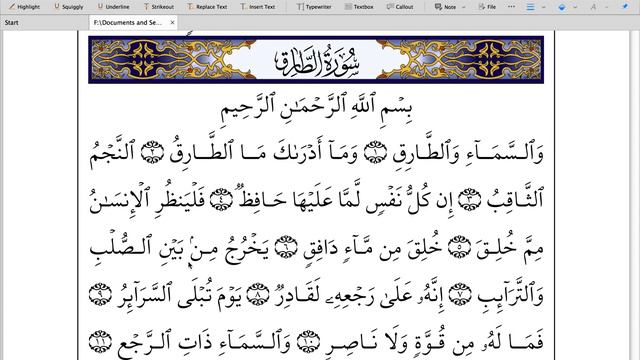The width and height of the screenshot is (640, 360).
Task: Click the font letter A icon
Action: (593, 7)
